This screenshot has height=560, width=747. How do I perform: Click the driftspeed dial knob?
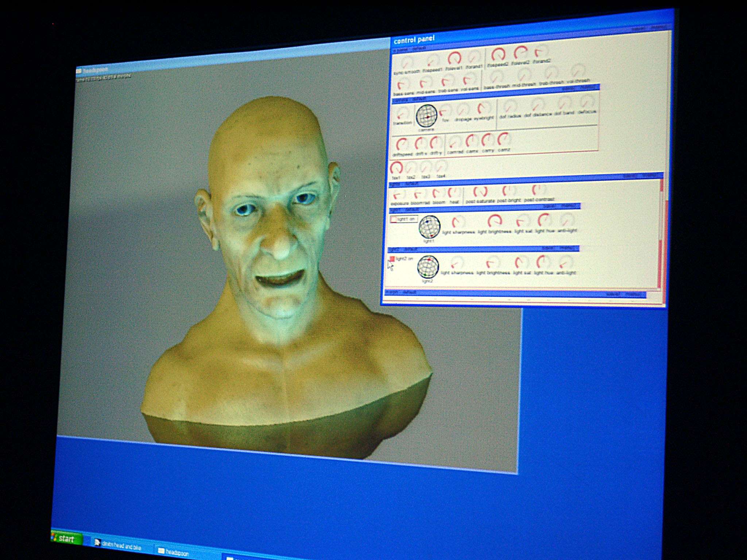[x=402, y=144]
